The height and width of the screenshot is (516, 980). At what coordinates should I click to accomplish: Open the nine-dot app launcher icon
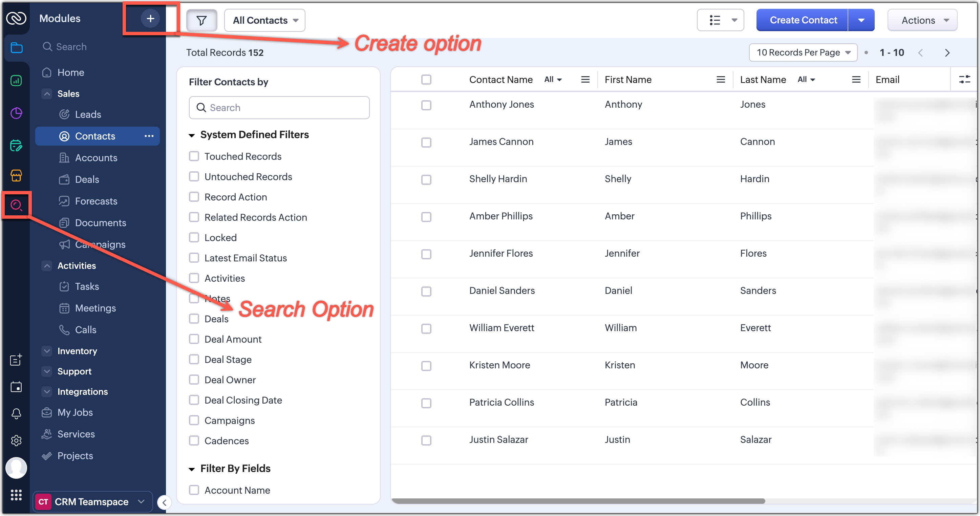tap(16, 495)
